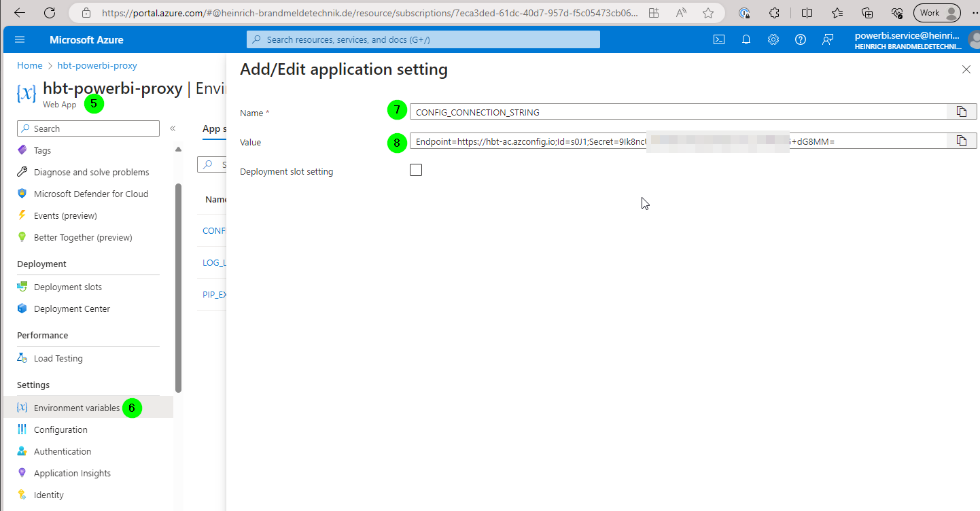Click the Deployment Center cube icon
The width and height of the screenshot is (980, 511).
click(22, 309)
